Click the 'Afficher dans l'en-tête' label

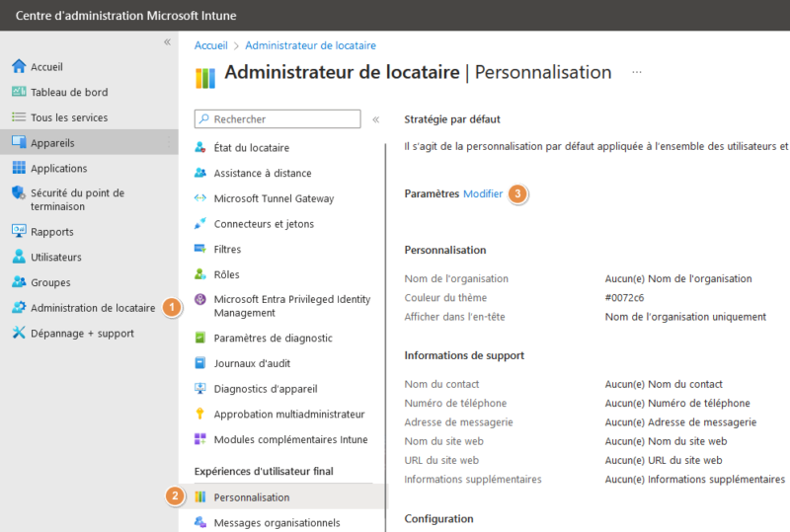pyautogui.click(x=454, y=317)
